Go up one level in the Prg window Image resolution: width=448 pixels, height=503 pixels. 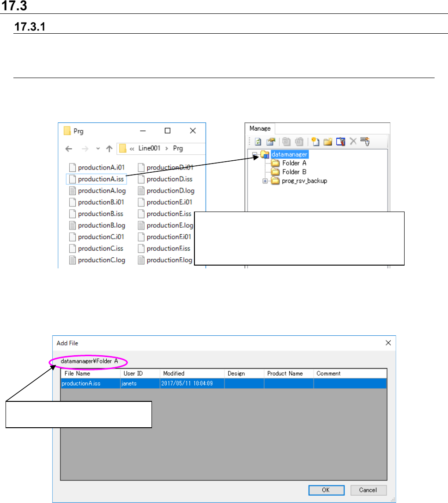(109, 149)
